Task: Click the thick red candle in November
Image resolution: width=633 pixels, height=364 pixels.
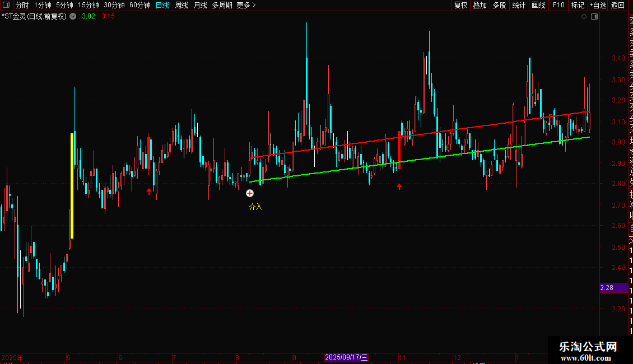Action: (399, 150)
